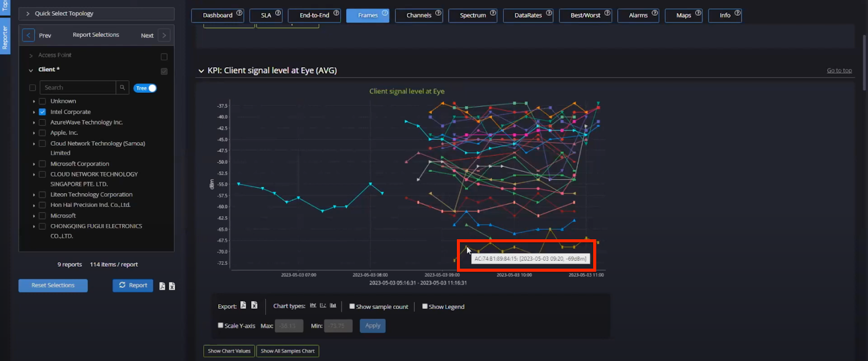Toggle the Tree view switch

[145, 88]
